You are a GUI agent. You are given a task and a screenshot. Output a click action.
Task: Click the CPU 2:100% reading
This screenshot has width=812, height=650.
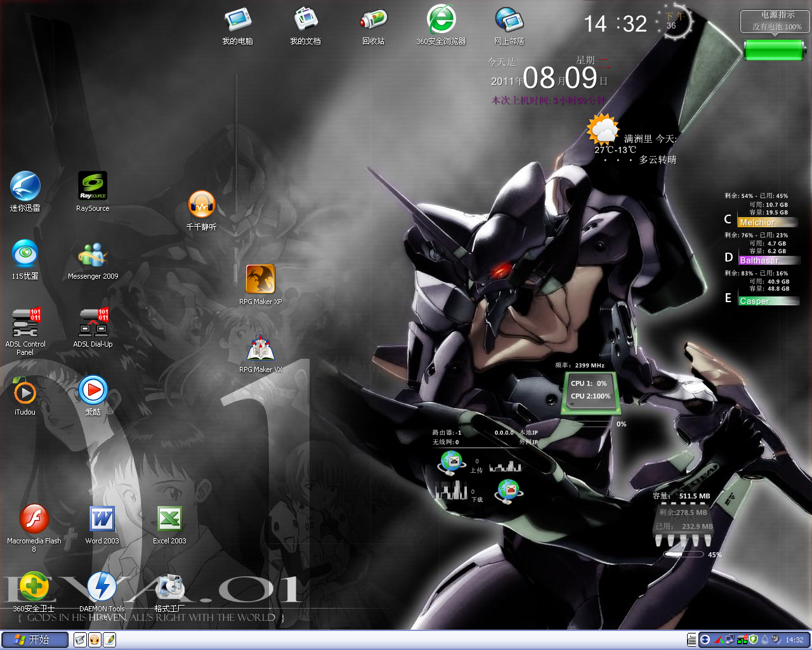coord(590,396)
